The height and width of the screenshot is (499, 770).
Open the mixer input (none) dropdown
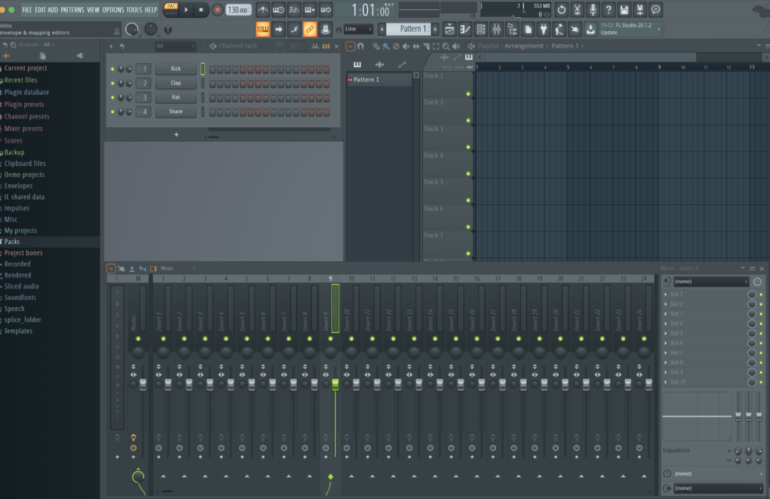click(710, 281)
